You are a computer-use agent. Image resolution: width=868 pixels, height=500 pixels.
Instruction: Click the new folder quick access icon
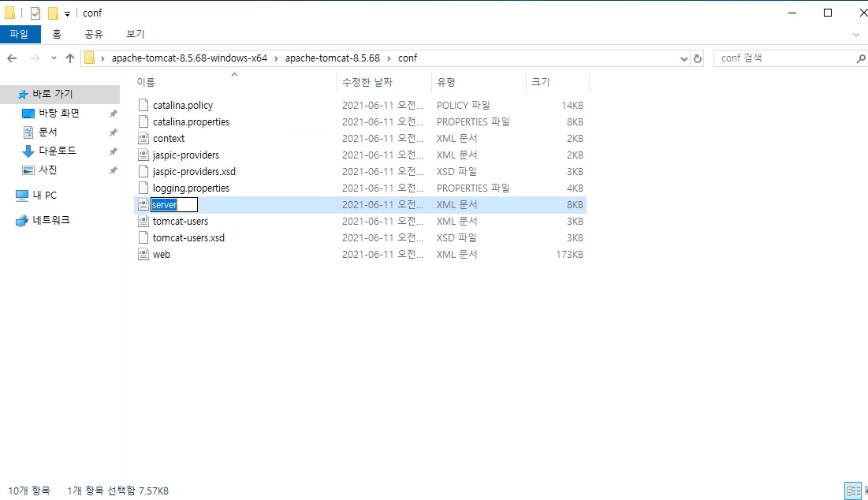pyautogui.click(x=53, y=13)
